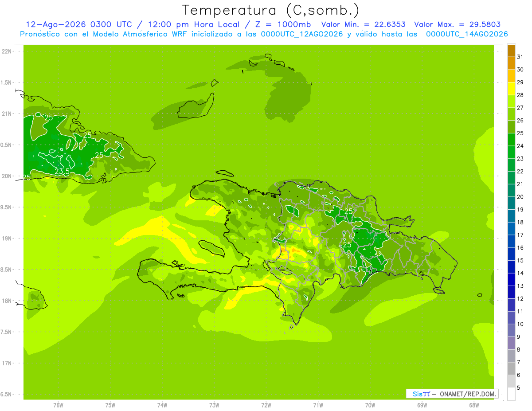Click the '75W' longitude axis label
This screenshot has width=532, height=411.
click(110, 405)
